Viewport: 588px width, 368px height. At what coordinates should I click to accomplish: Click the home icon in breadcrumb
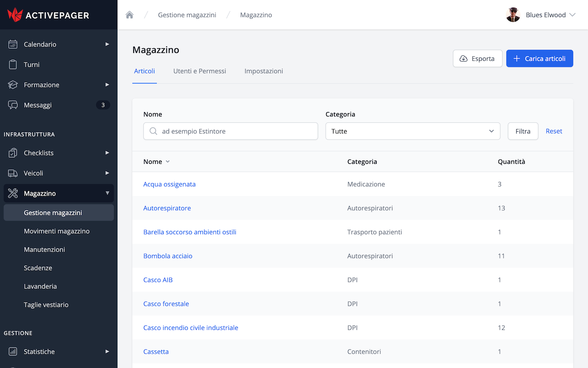[x=130, y=15]
